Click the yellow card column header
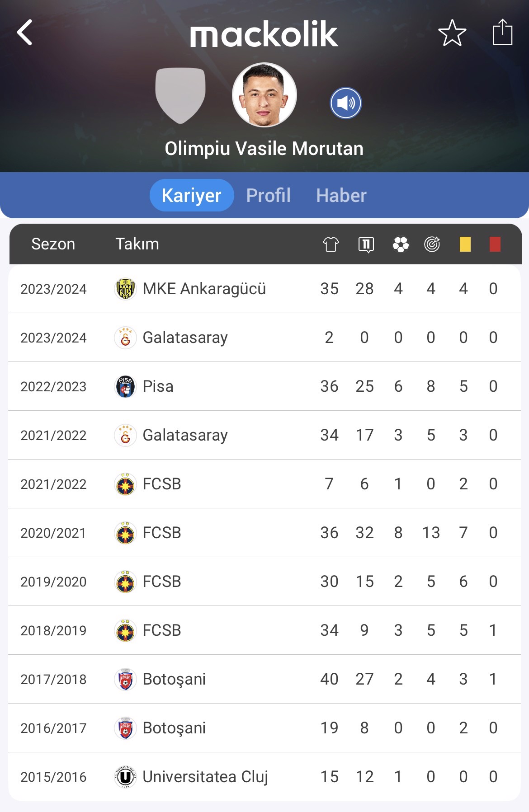The width and height of the screenshot is (529, 812). 465,244
